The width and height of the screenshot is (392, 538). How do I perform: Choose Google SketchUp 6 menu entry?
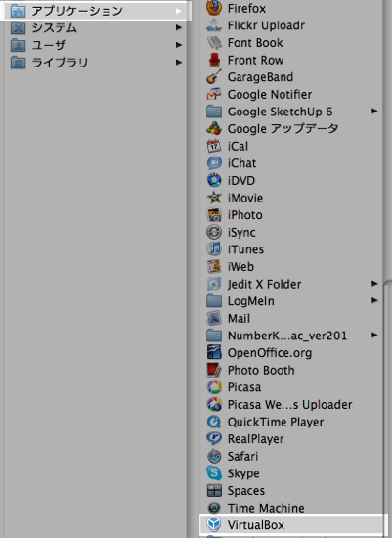click(291, 112)
